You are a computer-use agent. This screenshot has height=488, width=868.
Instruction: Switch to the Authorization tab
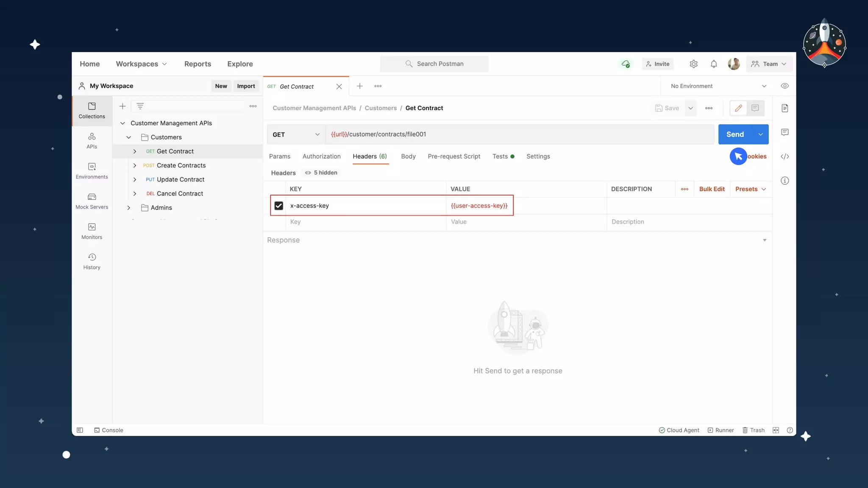pyautogui.click(x=321, y=156)
